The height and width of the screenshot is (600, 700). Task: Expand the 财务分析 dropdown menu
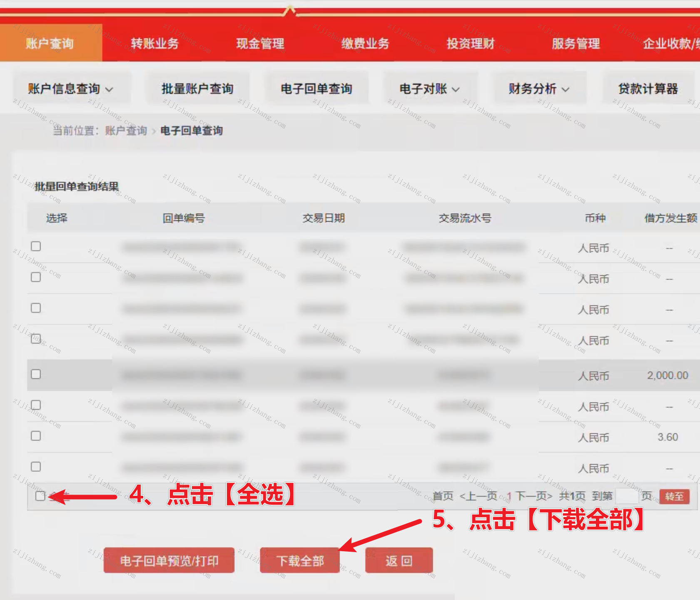coord(539,89)
